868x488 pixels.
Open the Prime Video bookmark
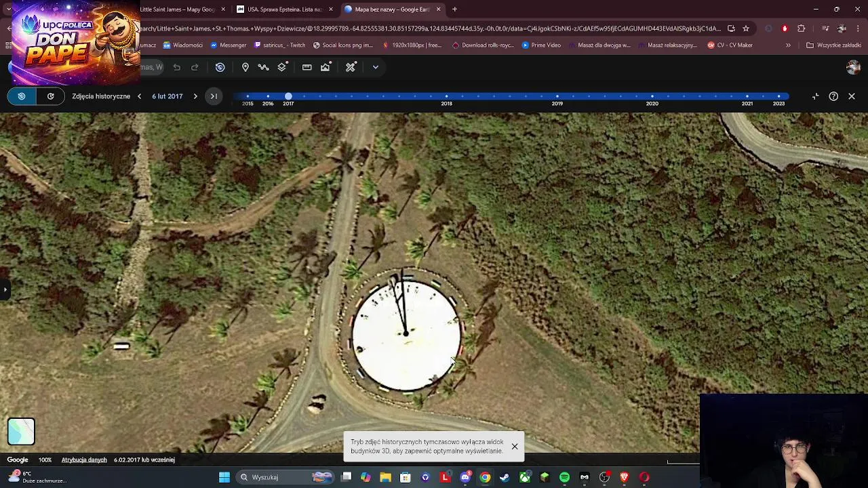541,45
